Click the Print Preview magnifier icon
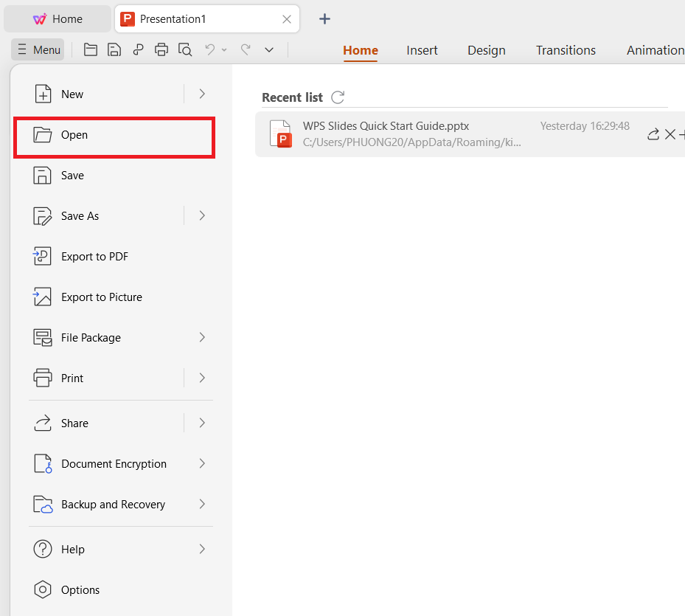The image size is (685, 616). (185, 50)
